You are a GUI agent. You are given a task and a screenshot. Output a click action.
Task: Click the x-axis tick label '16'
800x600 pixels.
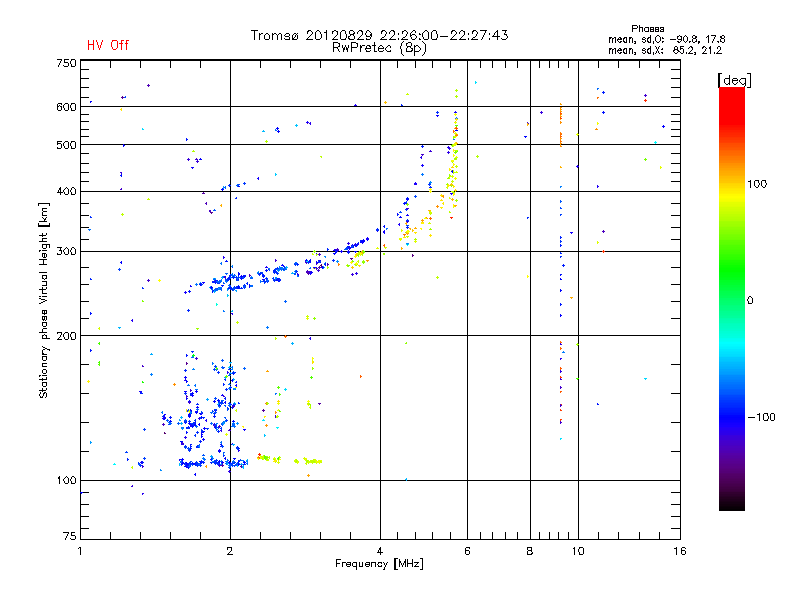pyautogui.click(x=680, y=551)
